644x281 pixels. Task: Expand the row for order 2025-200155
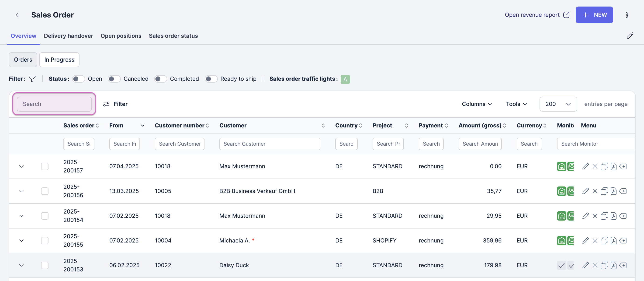click(x=21, y=241)
